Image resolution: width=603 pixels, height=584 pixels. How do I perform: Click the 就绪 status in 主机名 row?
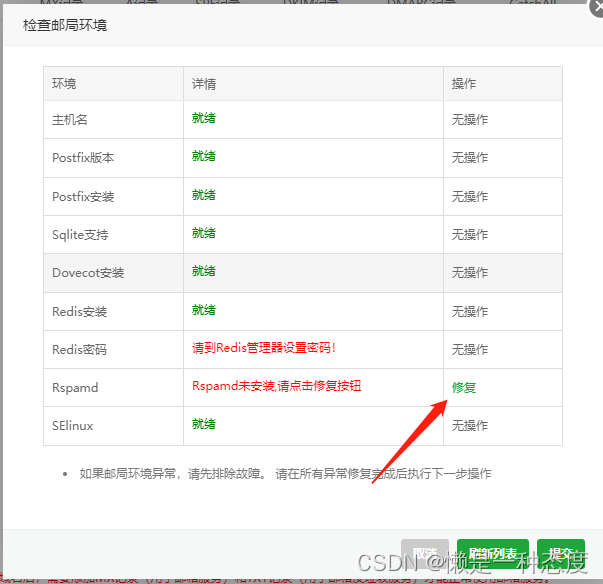pos(204,118)
